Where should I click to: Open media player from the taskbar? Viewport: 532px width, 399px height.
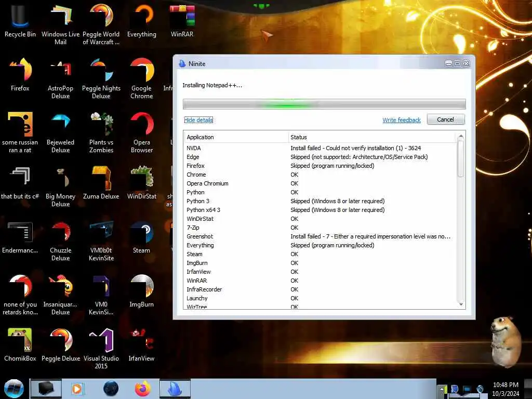[77, 389]
